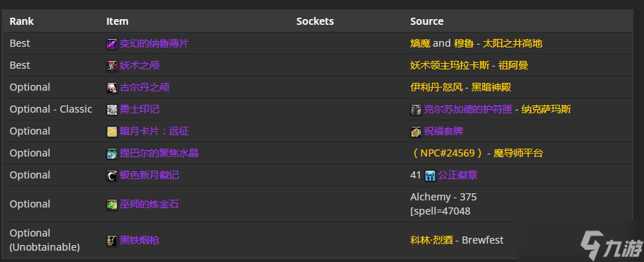Click the Rank column header
644x262 pixels.
pyautogui.click(x=22, y=21)
